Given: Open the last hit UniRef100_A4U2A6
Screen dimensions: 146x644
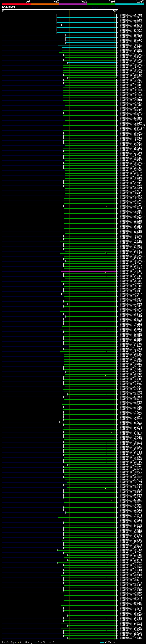Looking at the screenshot, I should (131, 638).
